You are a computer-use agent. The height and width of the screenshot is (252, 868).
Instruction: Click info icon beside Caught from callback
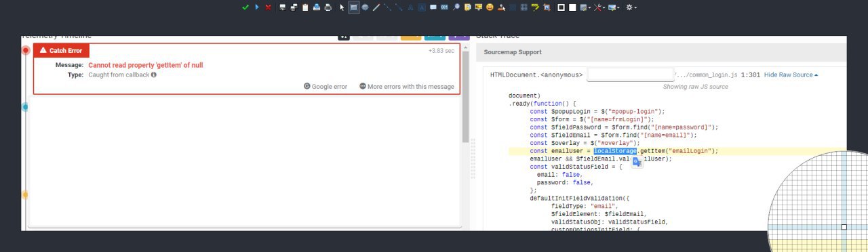(154, 75)
